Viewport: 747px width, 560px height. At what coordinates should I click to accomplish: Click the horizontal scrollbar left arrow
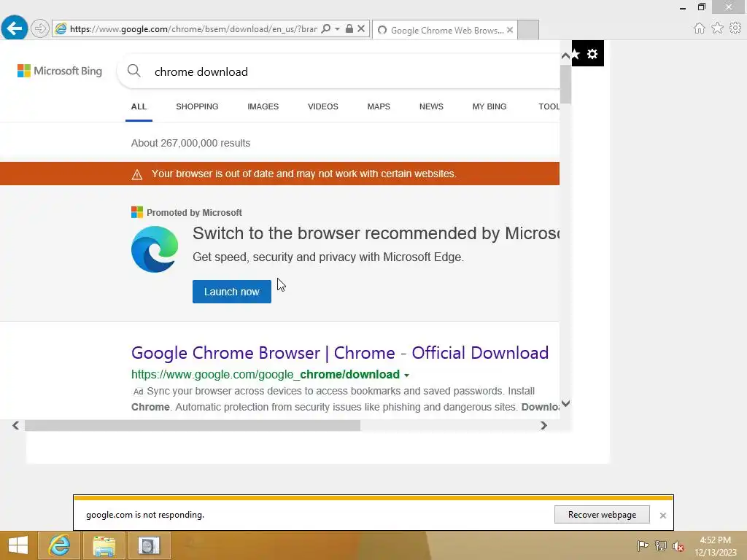16,425
